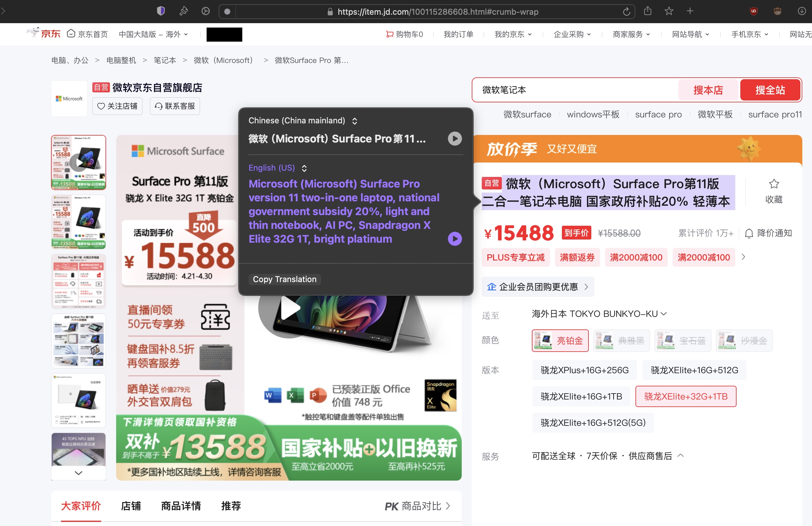Viewport: 812px width, 526px height.
Task: Select version 骁龙XElite+16G+1TB
Action: point(581,396)
